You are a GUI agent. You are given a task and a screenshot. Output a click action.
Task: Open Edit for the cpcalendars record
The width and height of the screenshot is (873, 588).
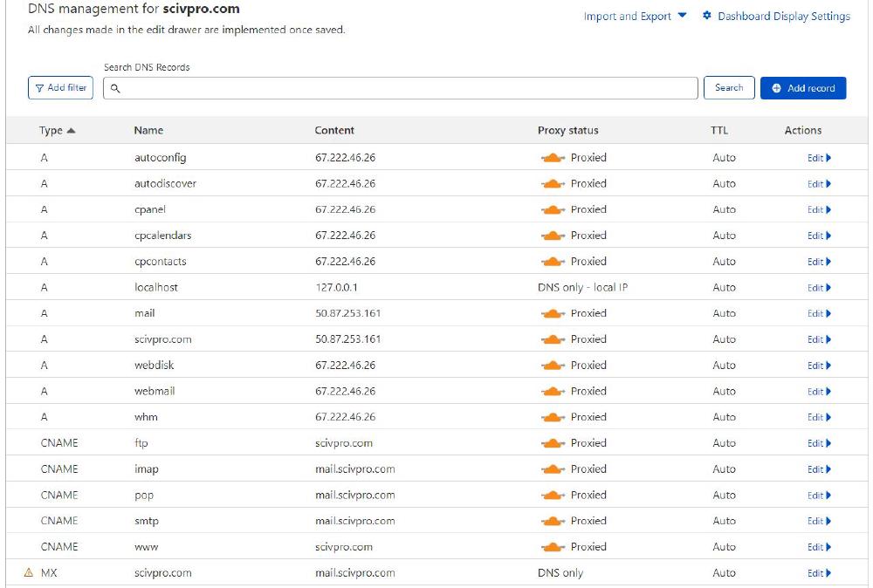pos(819,236)
